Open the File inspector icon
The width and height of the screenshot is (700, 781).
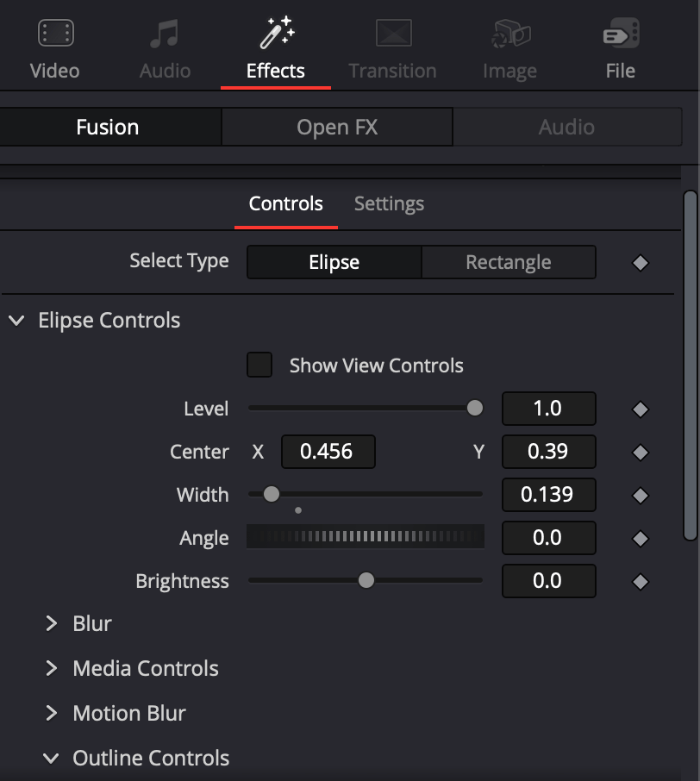622,33
